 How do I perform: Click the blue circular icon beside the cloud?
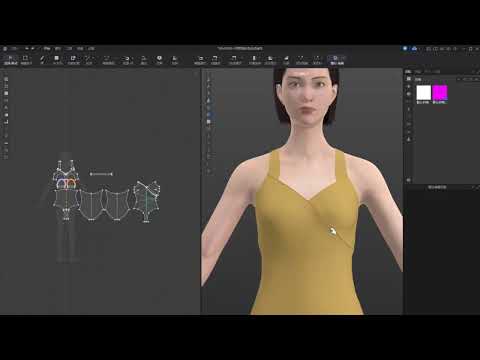click(x=405, y=49)
